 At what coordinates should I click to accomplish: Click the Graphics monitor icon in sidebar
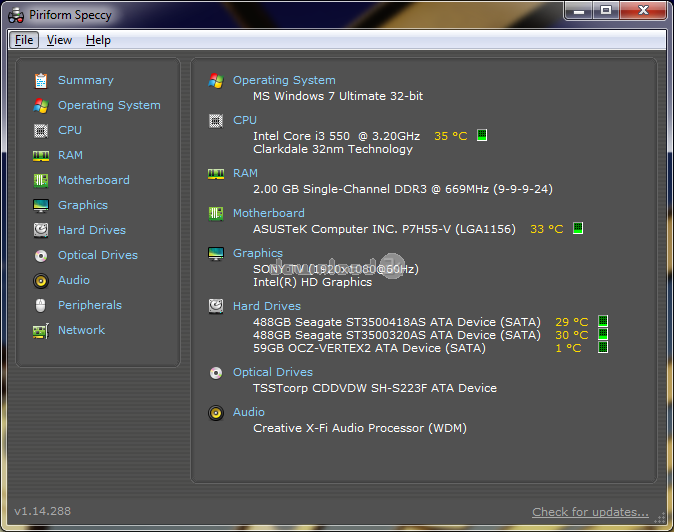coord(41,205)
